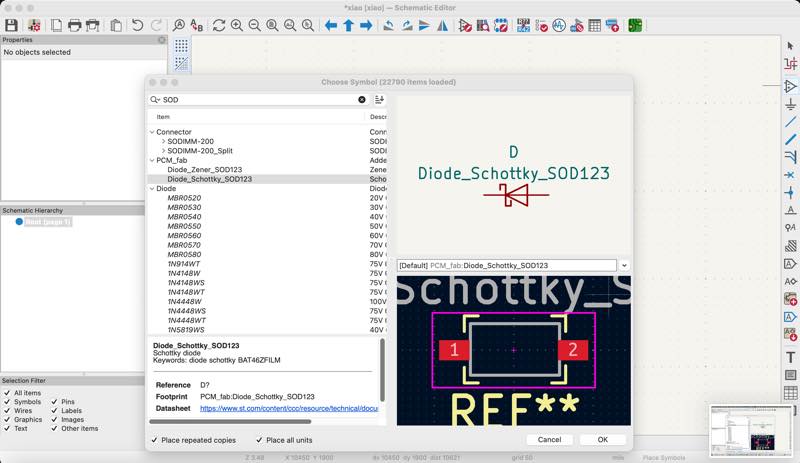Toggle Labels selection filter checkbox
The width and height of the screenshot is (800, 463).
pyautogui.click(x=55, y=410)
